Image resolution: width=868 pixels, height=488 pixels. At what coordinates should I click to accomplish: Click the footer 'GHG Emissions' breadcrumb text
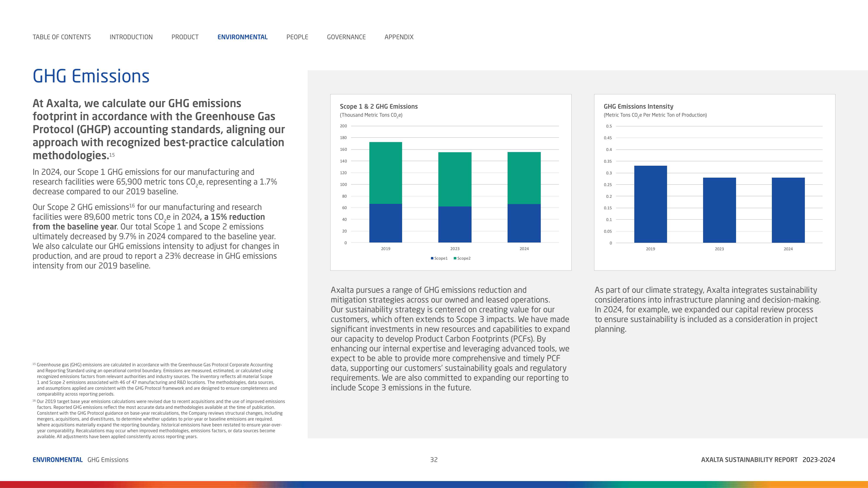(x=108, y=460)
